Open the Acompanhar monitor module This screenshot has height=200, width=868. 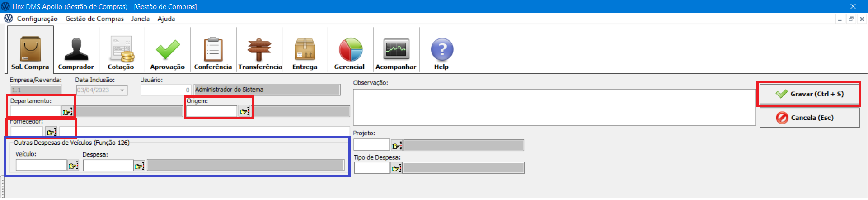(x=396, y=49)
